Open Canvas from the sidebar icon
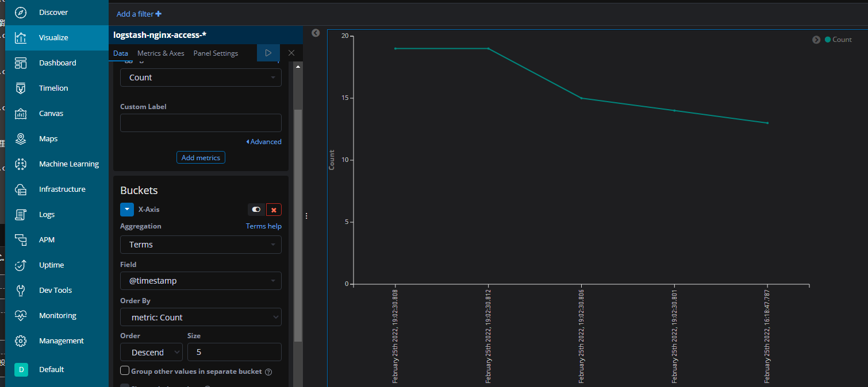The width and height of the screenshot is (868, 387). pos(21,113)
